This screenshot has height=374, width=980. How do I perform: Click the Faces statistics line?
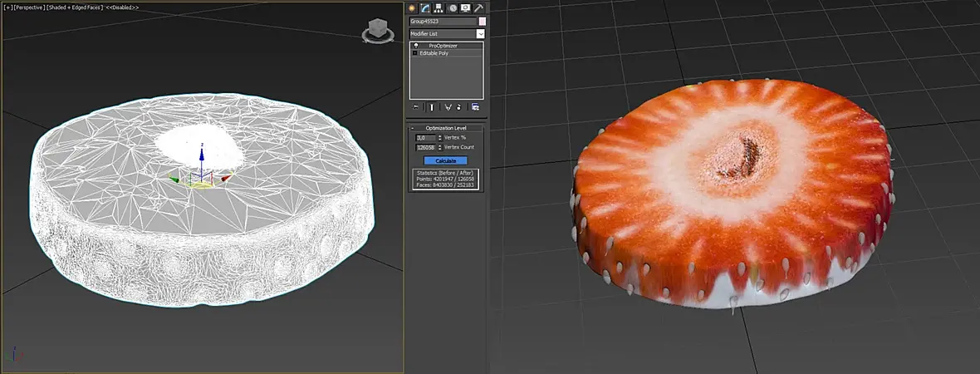446,185
